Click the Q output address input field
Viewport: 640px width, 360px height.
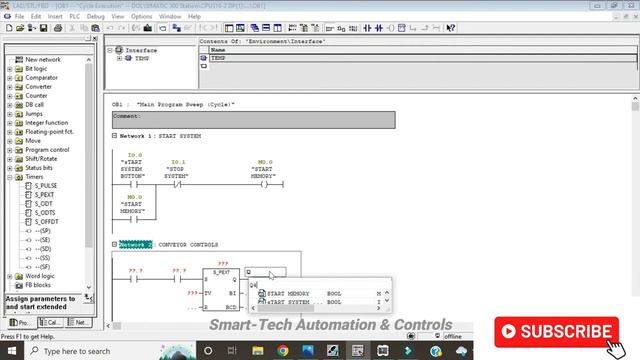tap(265, 272)
